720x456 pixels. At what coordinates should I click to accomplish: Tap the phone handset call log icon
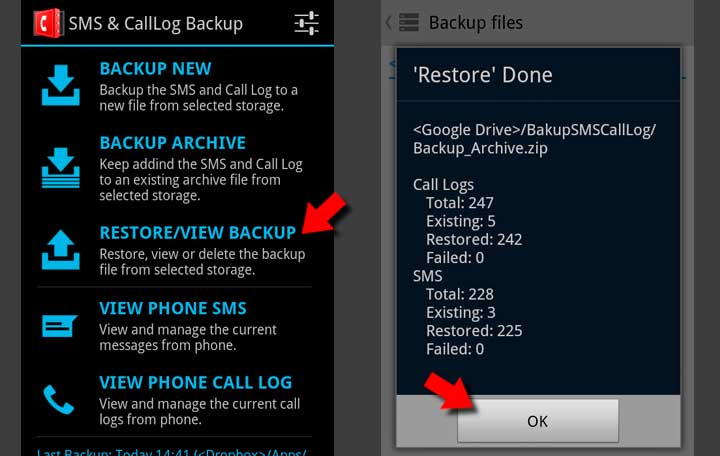coord(58,400)
